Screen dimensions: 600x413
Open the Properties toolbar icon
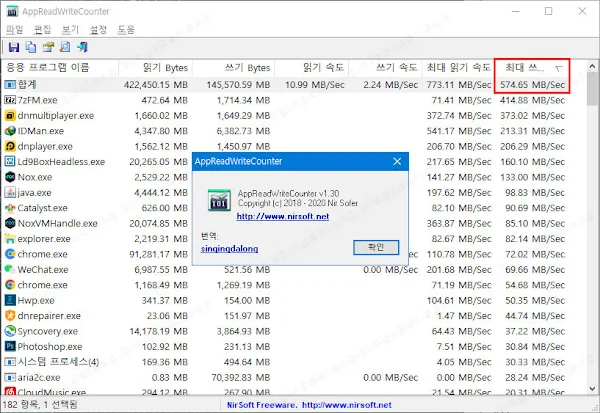click(x=48, y=47)
